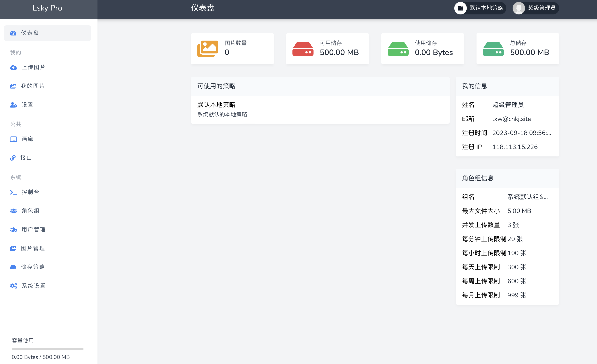597x364 pixels.
Task: Click the Lsky Pro logo text
Action: coord(48,8)
